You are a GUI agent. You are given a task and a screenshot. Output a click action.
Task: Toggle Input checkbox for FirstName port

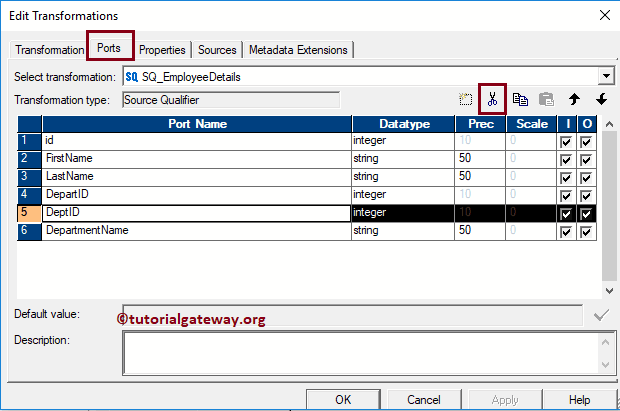pyautogui.click(x=566, y=160)
